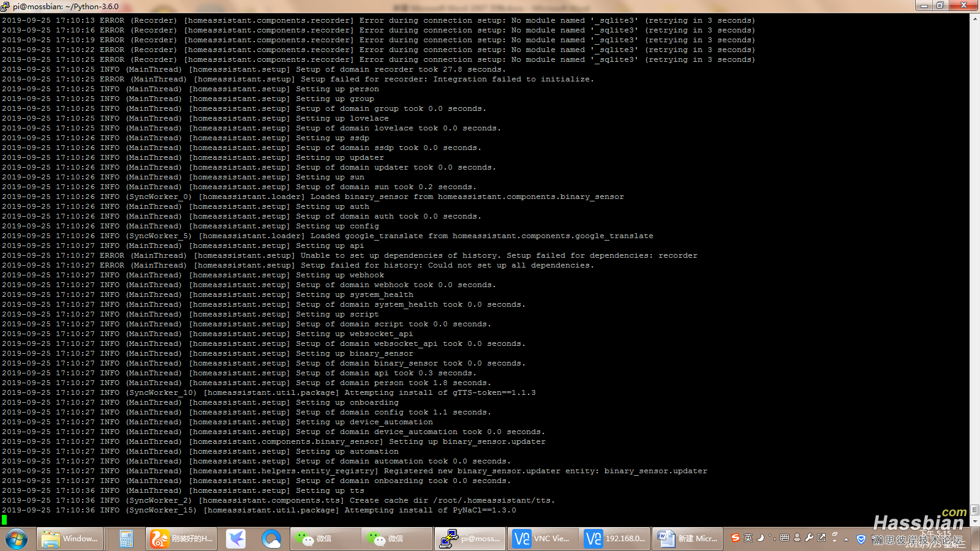Click the Sogou user account icon
Screen dimensions: 980x551
[x=797, y=538]
